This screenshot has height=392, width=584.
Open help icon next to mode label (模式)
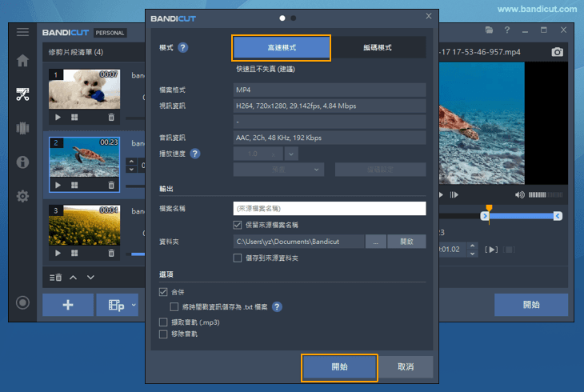[x=183, y=48]
